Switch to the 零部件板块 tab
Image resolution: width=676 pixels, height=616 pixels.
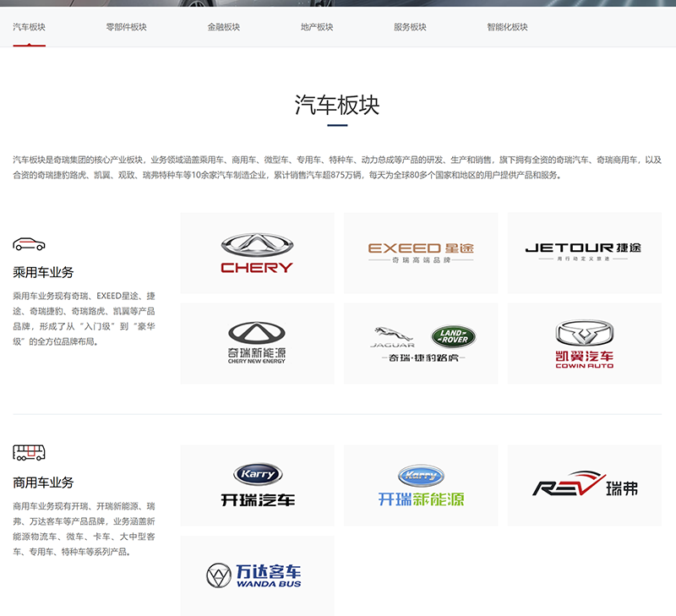coord(126,27)
